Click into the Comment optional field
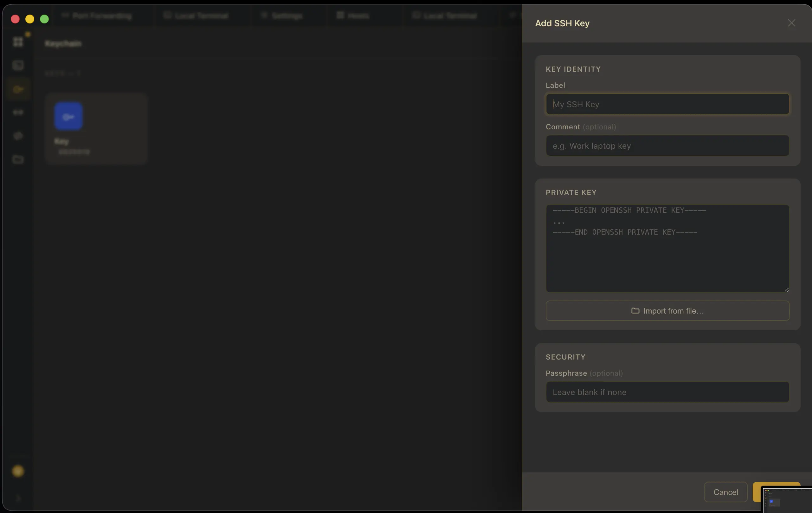The image size is (812, 513). point(667,146)
